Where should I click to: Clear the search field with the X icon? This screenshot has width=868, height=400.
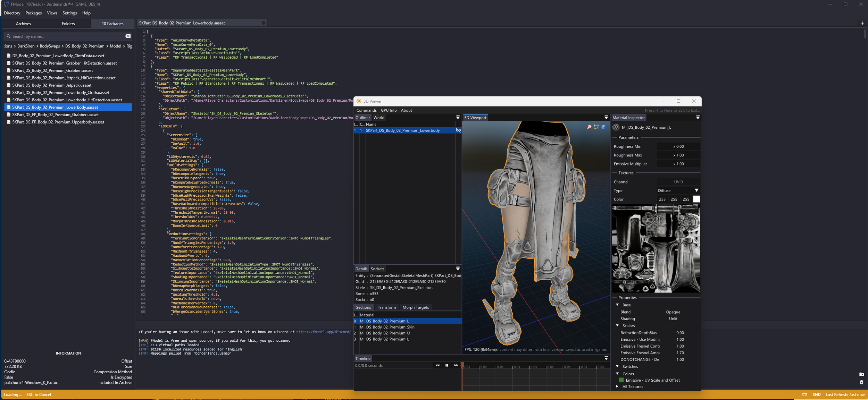(x=128, y=36)
